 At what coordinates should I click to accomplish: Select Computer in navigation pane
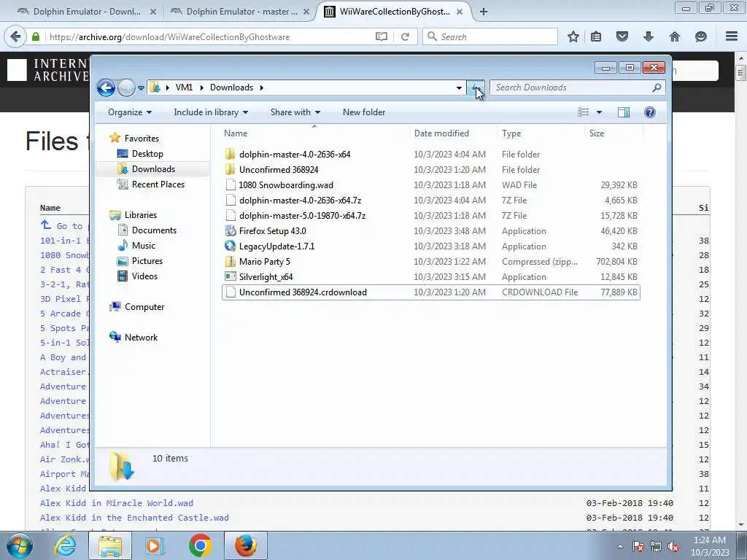point(144,307)
